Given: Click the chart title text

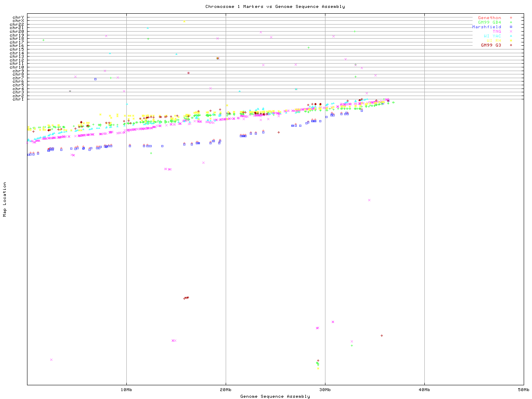Looking at the screenshot, I should 275,7.
